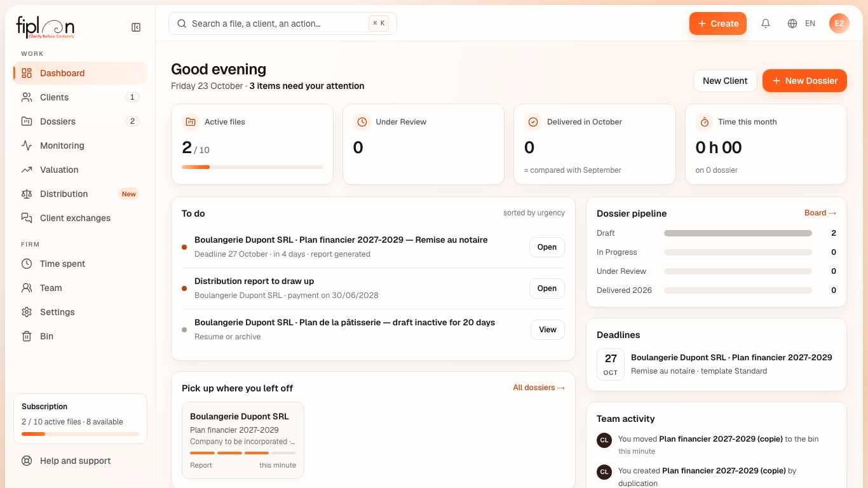The image size is (868, 488).
Task: Click the Monitoring pulse icon
Action: [x=27, y=146]
